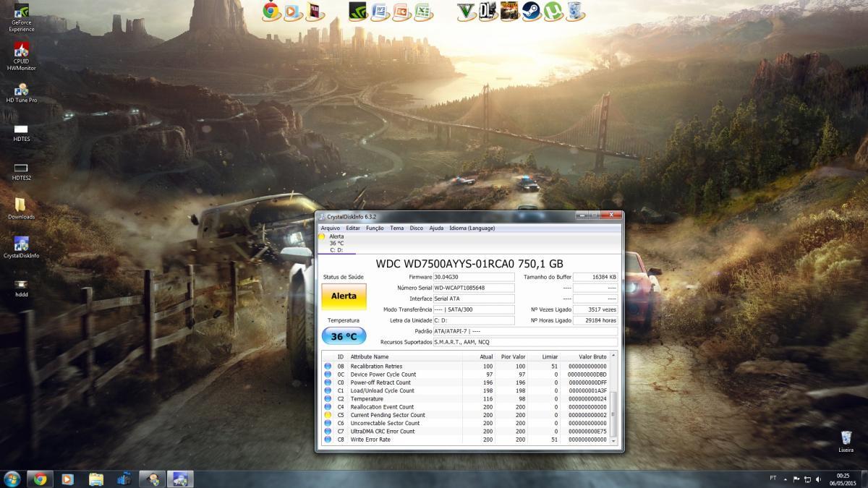Click the Número Serial value field
The image size is (868, 488).
tap(474, 288)
